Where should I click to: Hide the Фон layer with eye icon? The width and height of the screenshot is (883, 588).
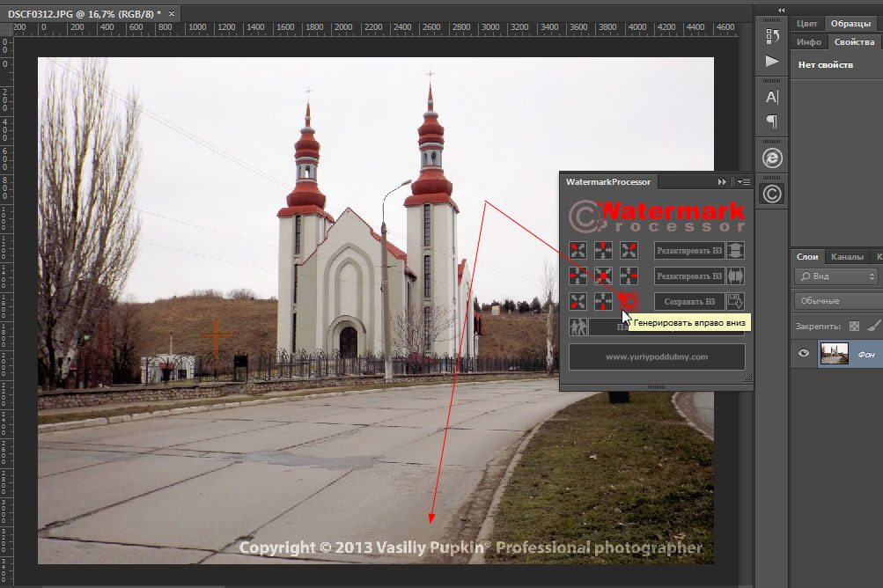[803, 354]
